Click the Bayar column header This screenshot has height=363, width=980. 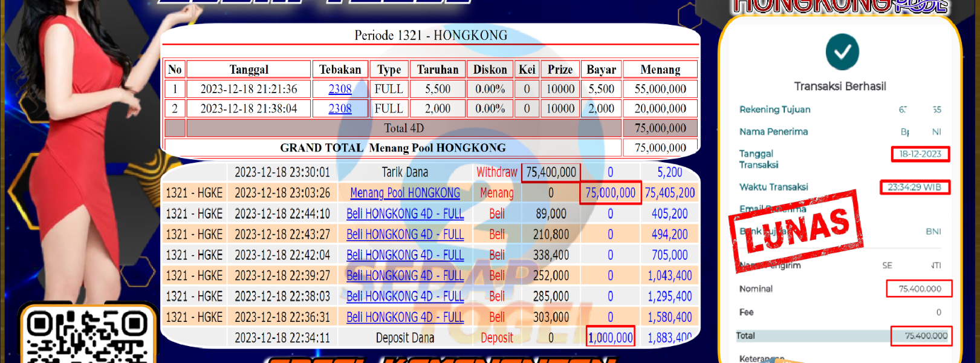(602, 70)
